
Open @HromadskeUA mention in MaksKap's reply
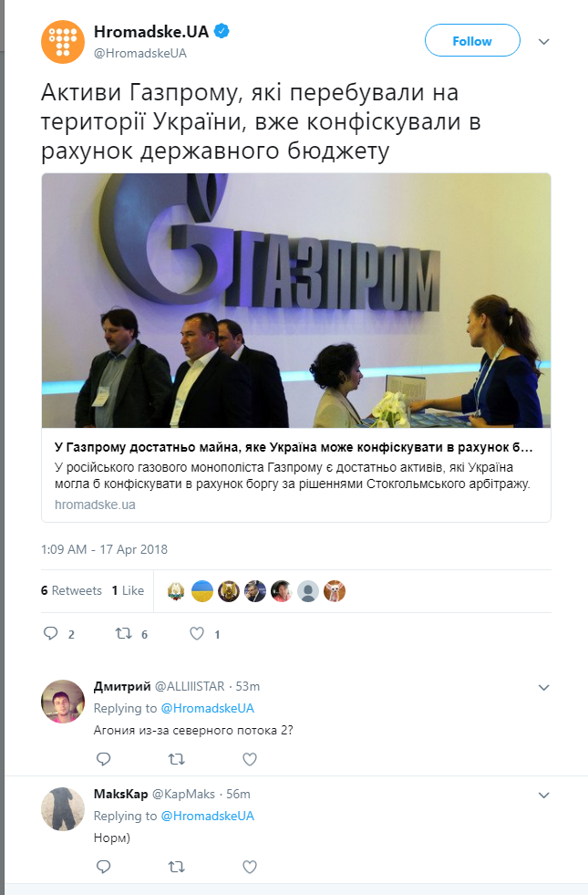(208, 816)
